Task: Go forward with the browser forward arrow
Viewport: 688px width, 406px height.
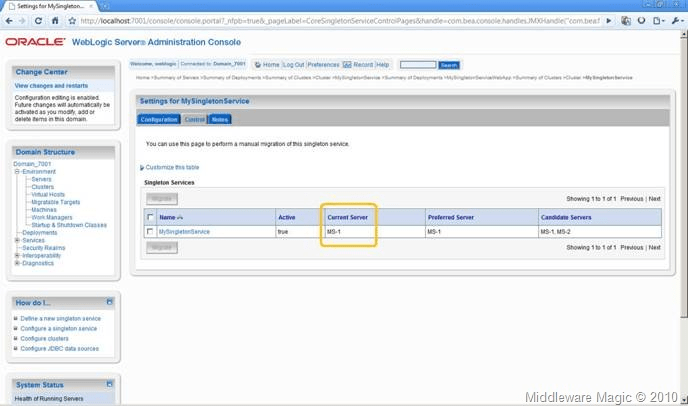Action: coord(22,21)
